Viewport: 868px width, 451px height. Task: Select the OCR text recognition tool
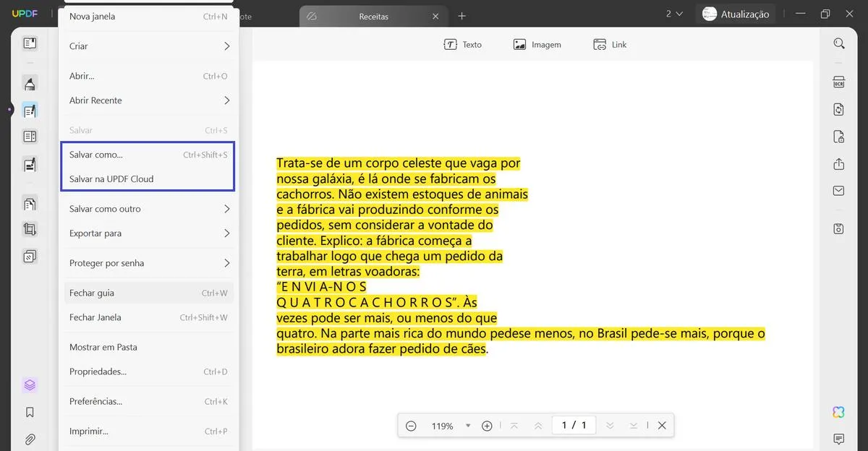[x=838, y=82]
